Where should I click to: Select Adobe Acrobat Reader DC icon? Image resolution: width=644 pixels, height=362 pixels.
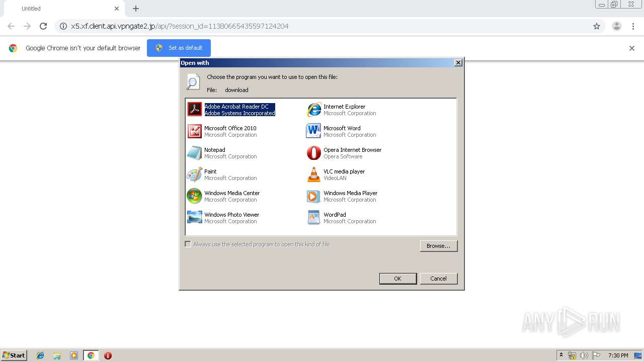[x=194, y=109]
